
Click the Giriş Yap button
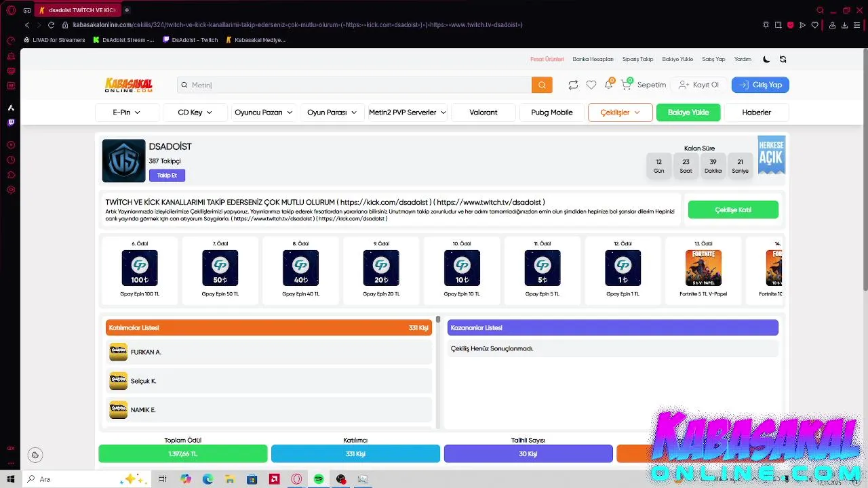(x=760, y=85)
